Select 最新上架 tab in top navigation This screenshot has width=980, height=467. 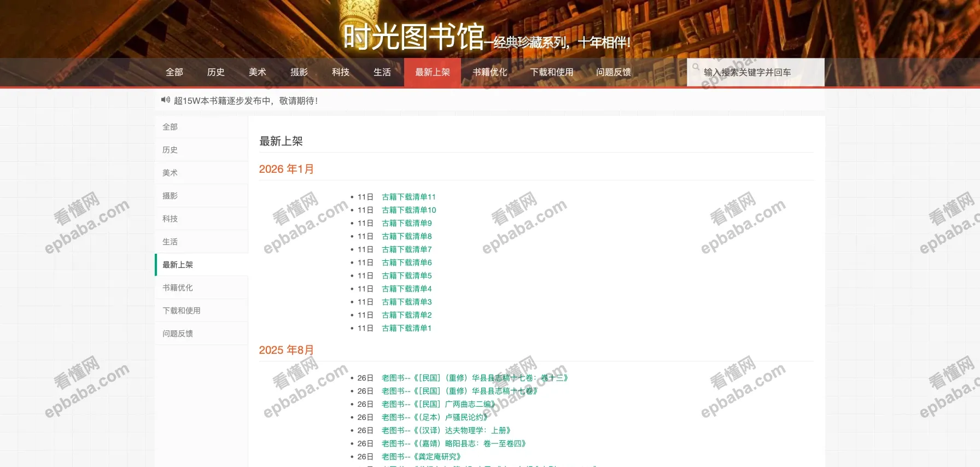click(x=433, y=72)
